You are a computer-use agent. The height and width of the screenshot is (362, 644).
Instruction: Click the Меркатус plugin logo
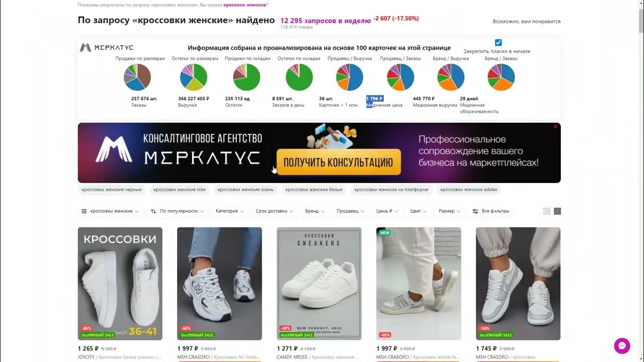click(x=107, y=48)
